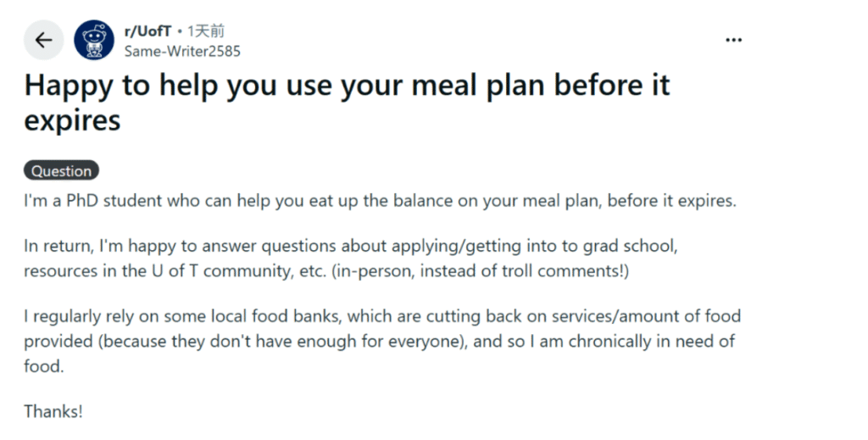Select the Question flair tag

61,170
